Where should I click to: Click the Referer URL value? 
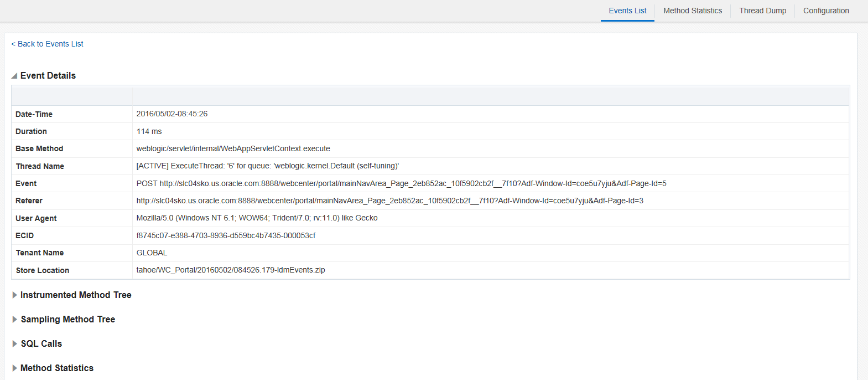[390, 201]
